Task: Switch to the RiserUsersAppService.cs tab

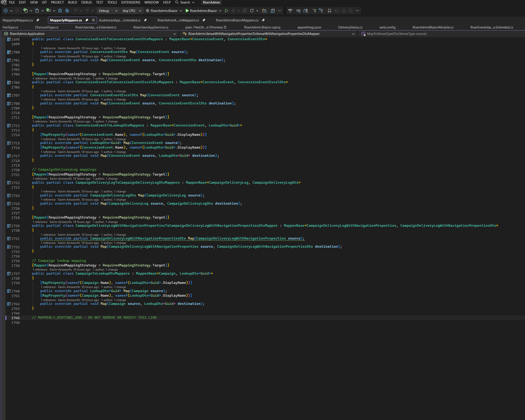Action: pos(151,27)
